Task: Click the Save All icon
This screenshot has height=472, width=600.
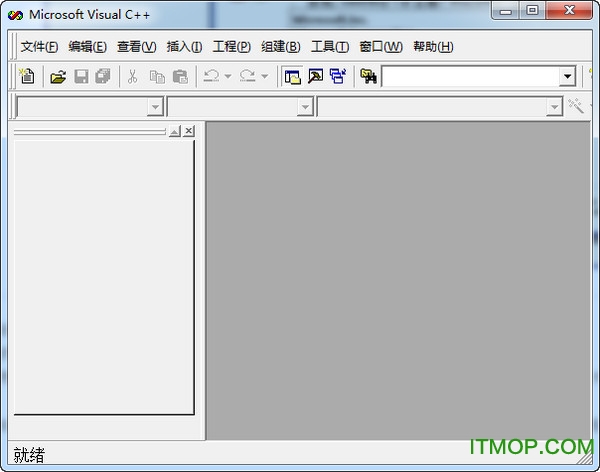Action: (x=103, y=76)
